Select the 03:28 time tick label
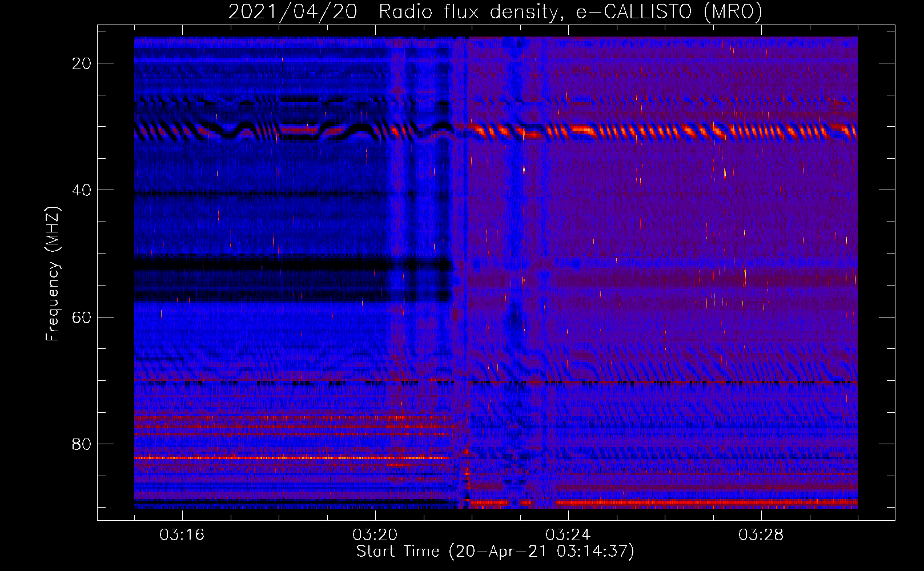The height and width of the screenshot is (571, 924). (761, 534)
